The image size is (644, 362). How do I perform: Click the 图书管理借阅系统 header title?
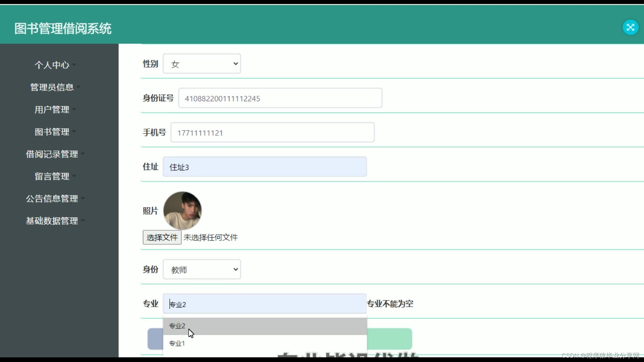(63, 28)
